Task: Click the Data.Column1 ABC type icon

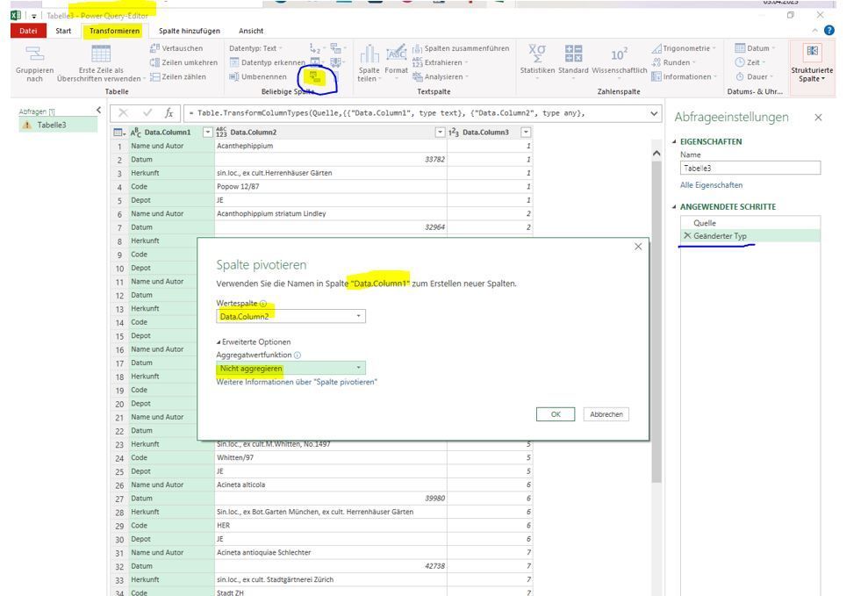Action: [x=136, y=133]
